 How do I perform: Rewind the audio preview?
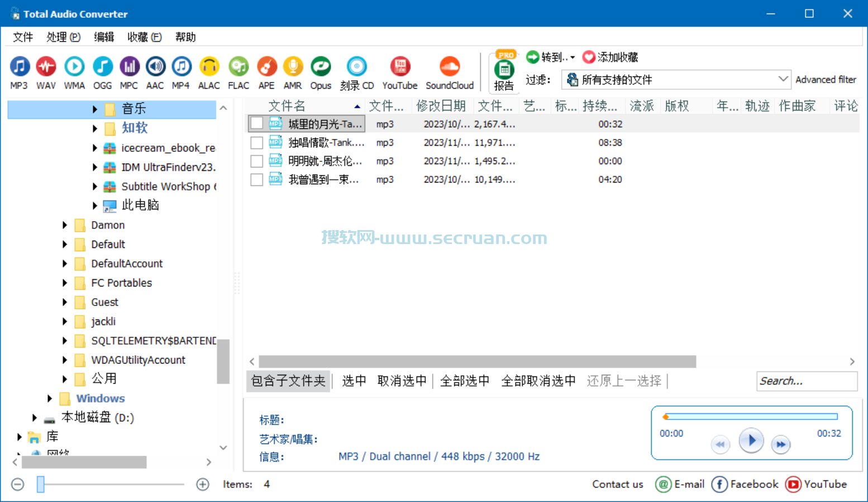tap(720, 445)
